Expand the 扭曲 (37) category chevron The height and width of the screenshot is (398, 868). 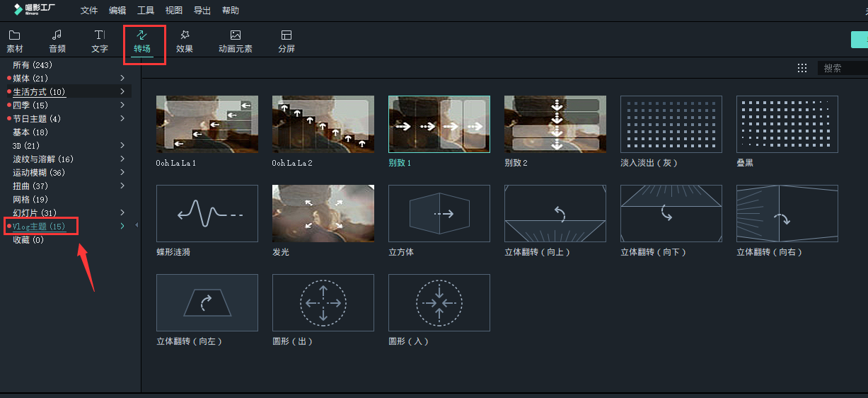tap(122, 186)
